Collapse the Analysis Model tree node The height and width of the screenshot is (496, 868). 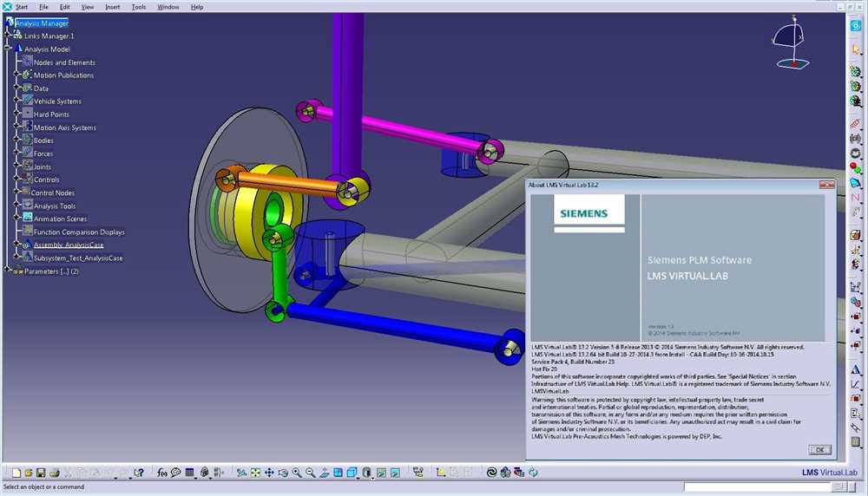pyautogui.click(x=7, y=49)
